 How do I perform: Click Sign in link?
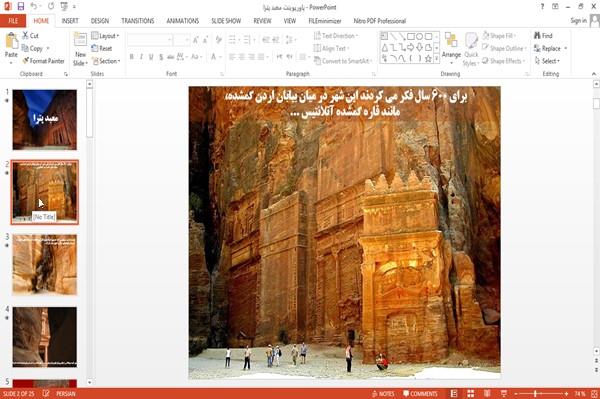tap(578, 21)
